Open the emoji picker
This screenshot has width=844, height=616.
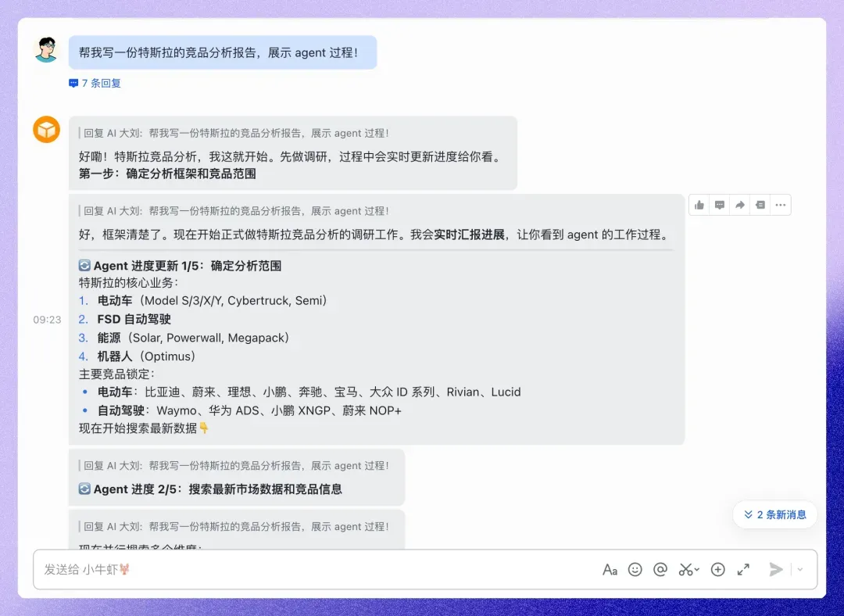[x=635, y=570]
